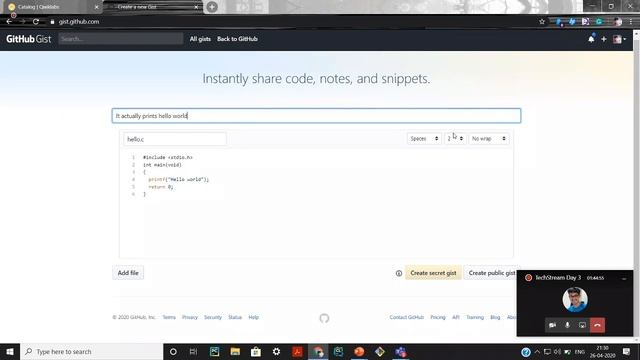Toggle camera in TechStream Day 3 call

pos(553,325)
